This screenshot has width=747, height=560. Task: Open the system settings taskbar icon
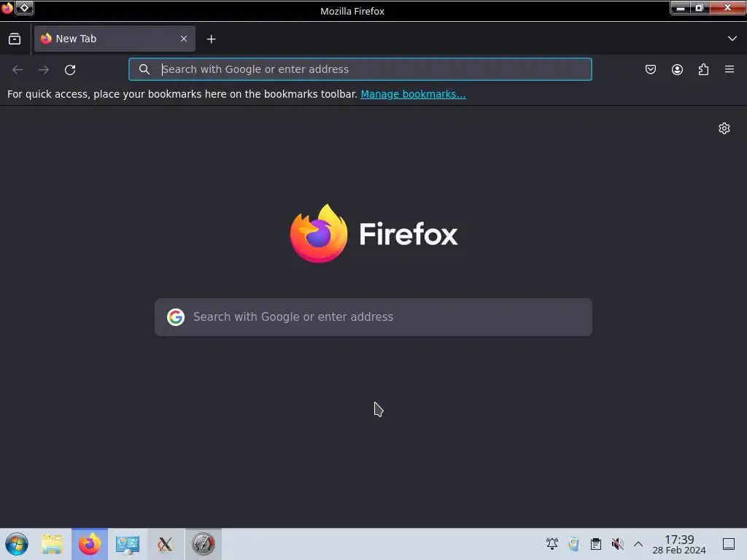click(x=128, y=544)
